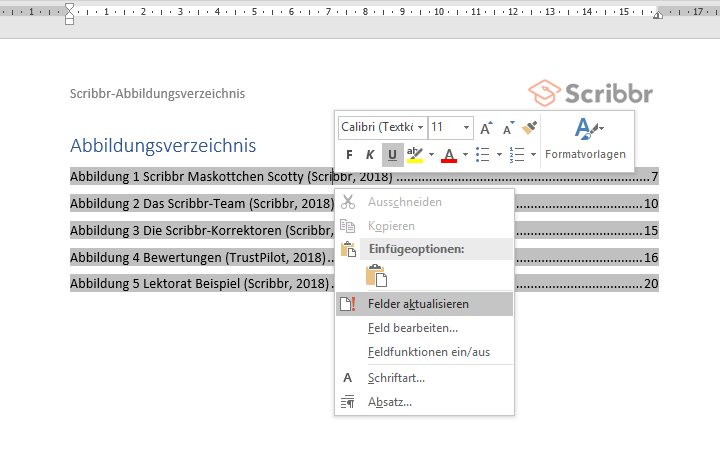
Task: Apply yellow text highlight color
Action: click(x=415, y=155)
